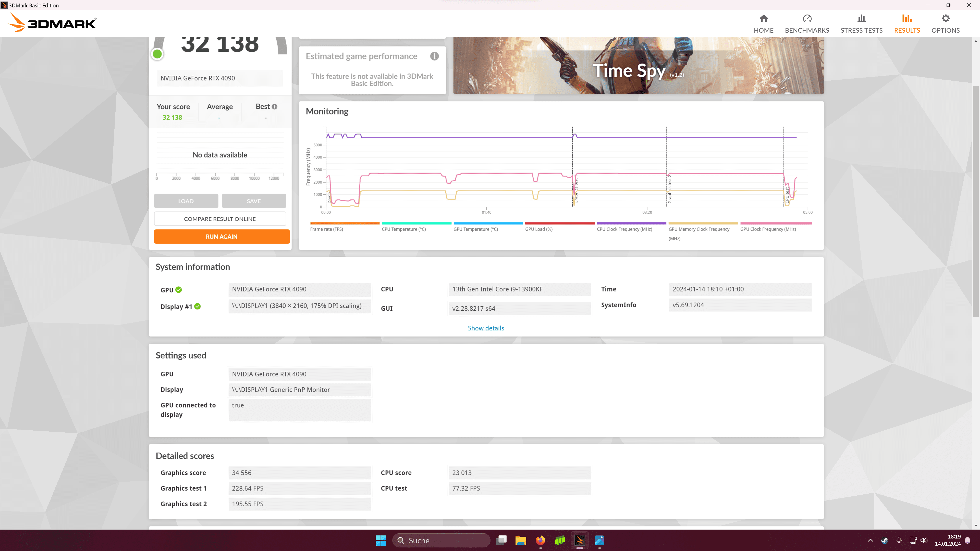980x551 pixels.
Task: Click the Suche taskbar search box
Action: (441, 540)
